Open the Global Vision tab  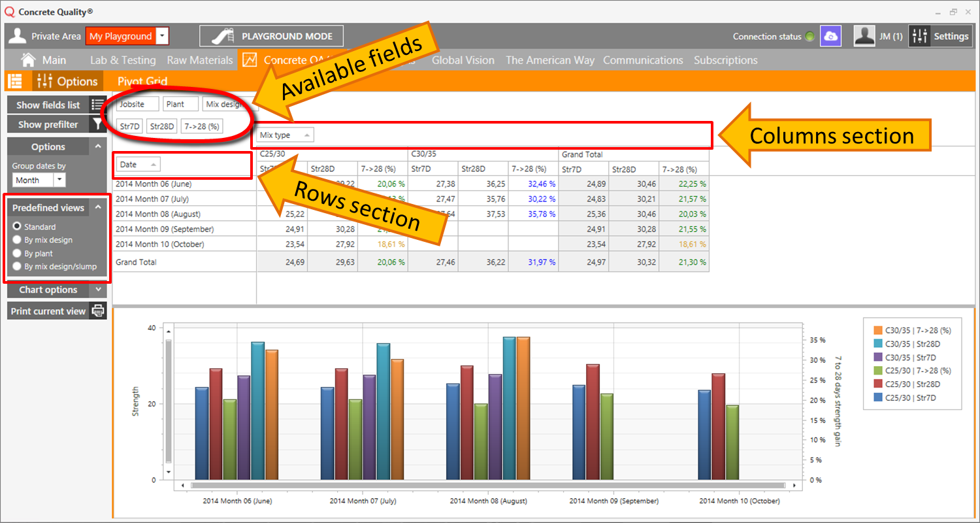tap(463, 60)
